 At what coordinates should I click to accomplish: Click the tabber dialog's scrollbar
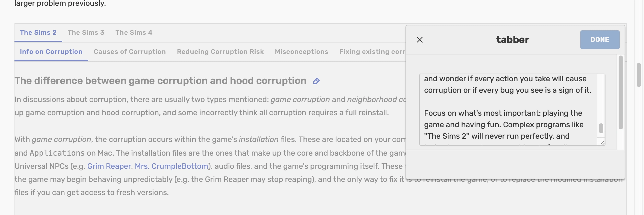click(621, 92)
